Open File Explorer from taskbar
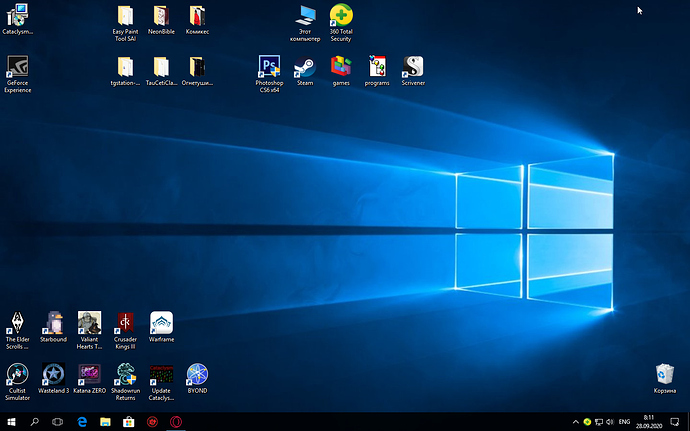 click(105, 422)
